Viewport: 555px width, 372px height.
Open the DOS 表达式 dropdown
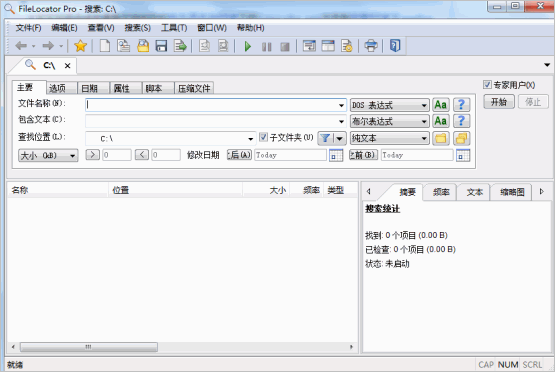tap(390, 105)
